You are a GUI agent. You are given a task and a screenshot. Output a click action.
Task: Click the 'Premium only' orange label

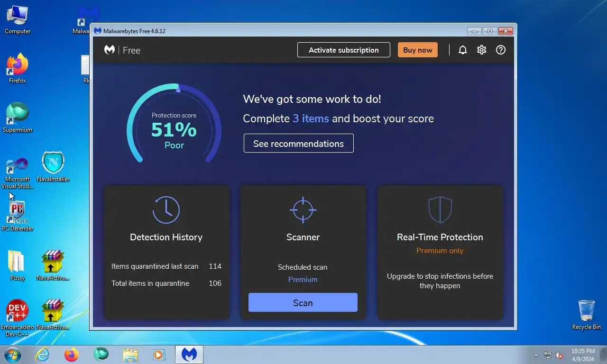(440, 251)
